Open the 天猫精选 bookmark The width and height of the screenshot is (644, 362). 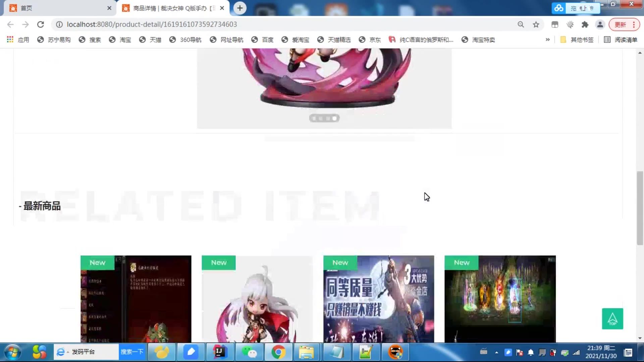point(334,40)
